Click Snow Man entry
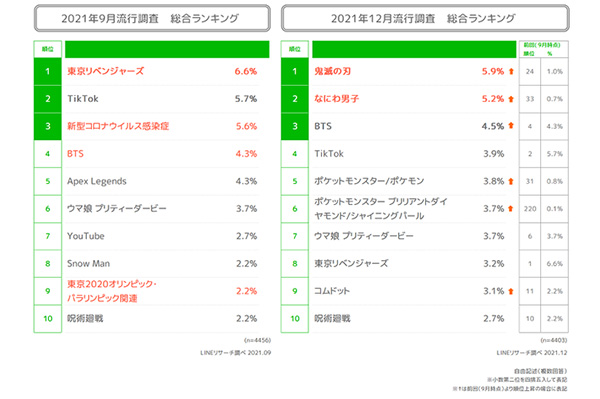Screen dimensions: 600x399 point(88,264)
